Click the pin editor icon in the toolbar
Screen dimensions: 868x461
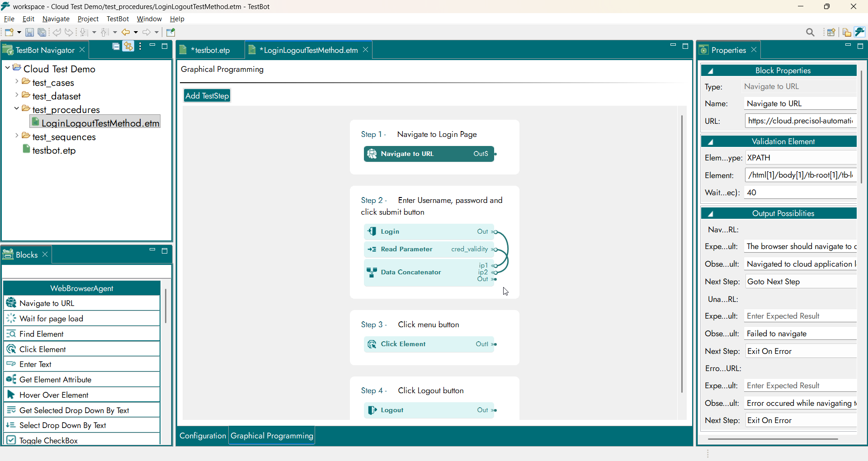(170, 32)
